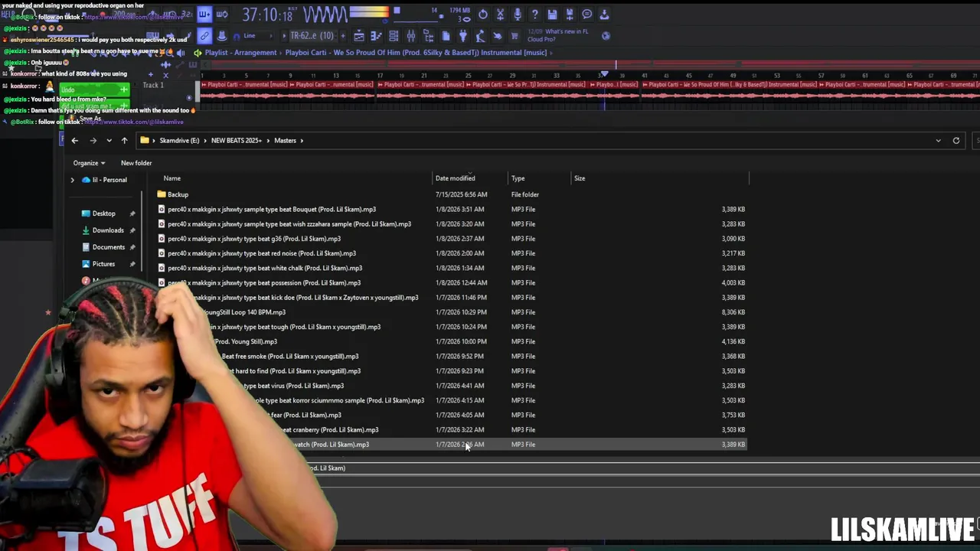Click the New folder button

click(x=136, y=163)
